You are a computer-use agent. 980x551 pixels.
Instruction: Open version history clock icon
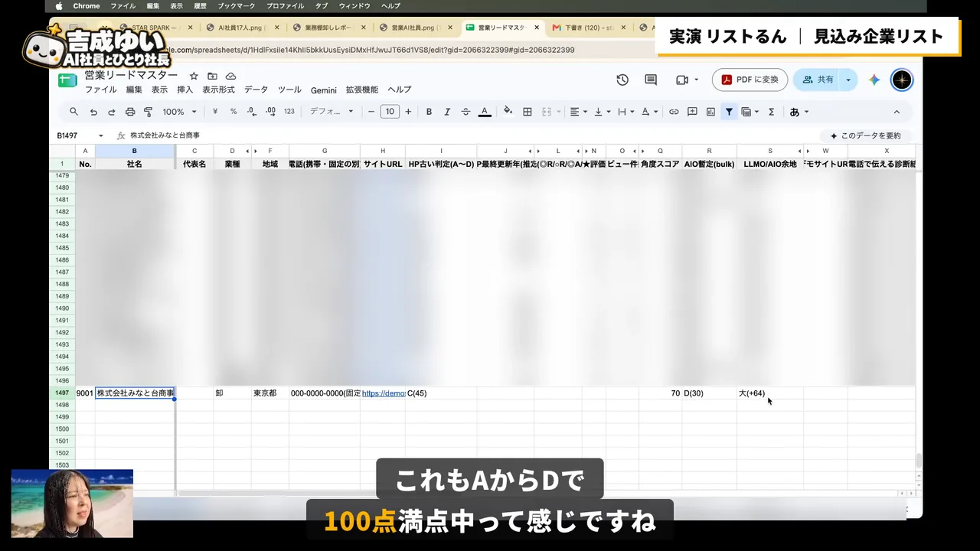pos(622,80)
